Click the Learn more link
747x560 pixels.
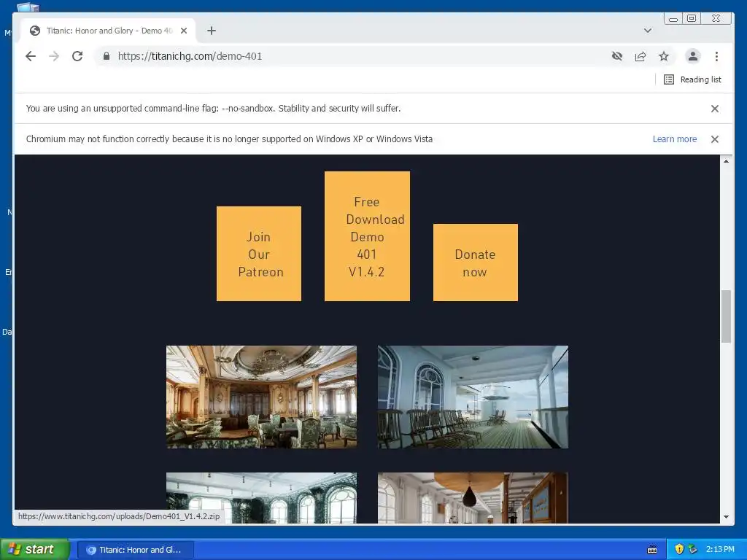pos(675,139)
